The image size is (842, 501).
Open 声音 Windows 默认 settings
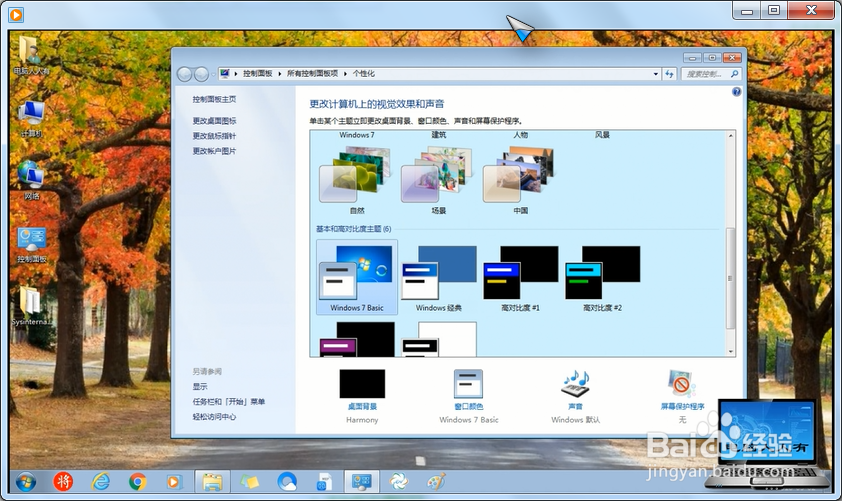pyautogui.click(x=575, y=396)
